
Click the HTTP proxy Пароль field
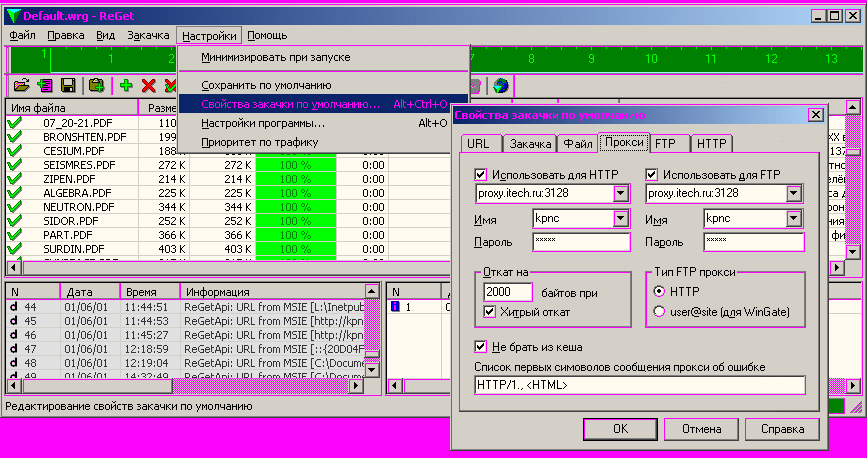pyautogui.click(x=581, y=242)
